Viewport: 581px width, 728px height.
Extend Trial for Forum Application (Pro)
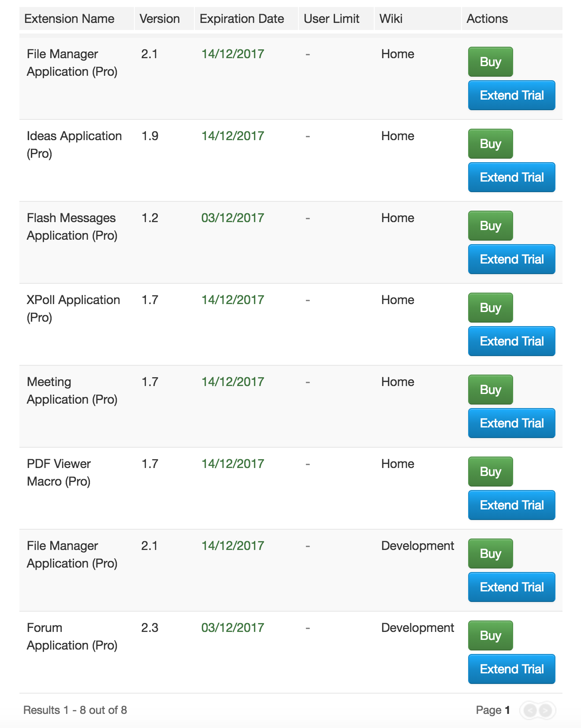tap(511, 669)
